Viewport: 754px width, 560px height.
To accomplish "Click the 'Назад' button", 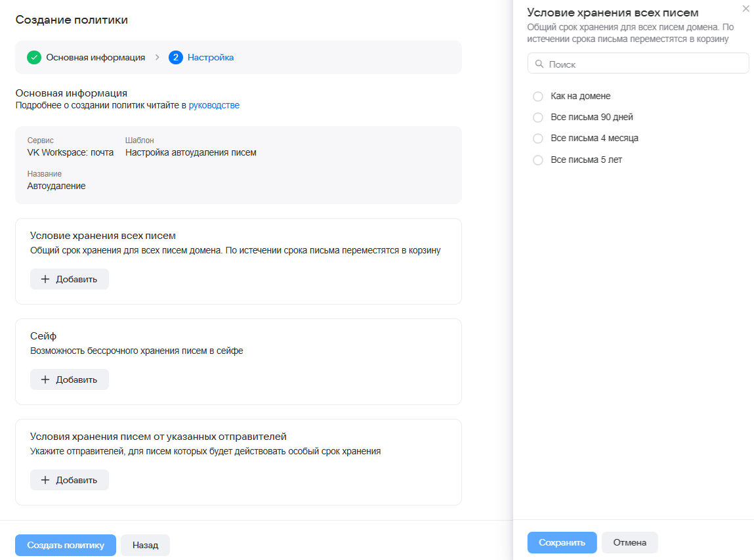I will (x=145, y=545).
